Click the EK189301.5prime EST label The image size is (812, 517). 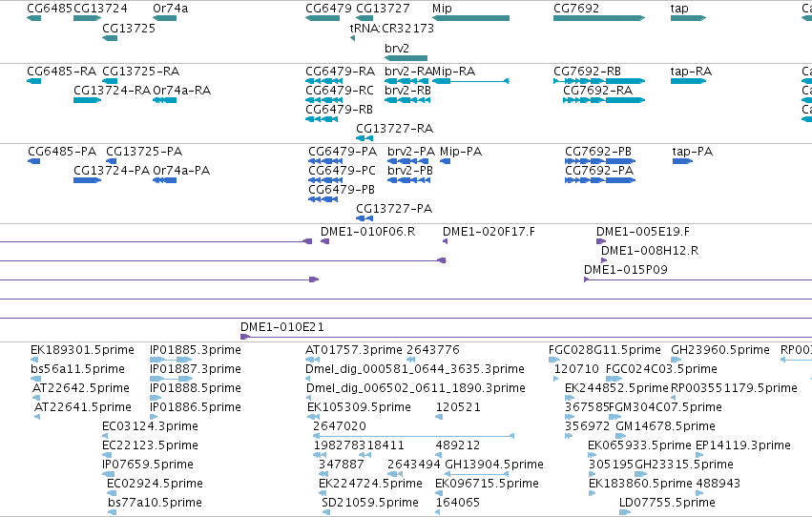[x=82, y=350]
